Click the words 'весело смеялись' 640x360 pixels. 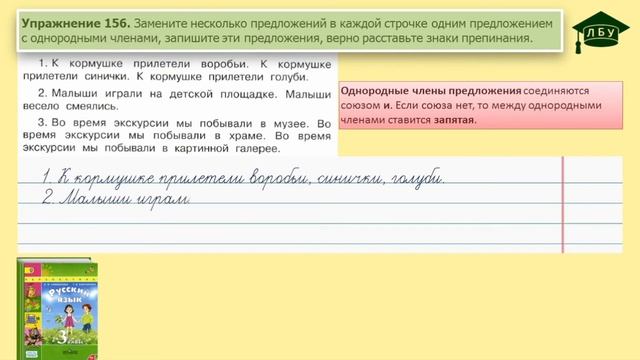tap(71, 106)
